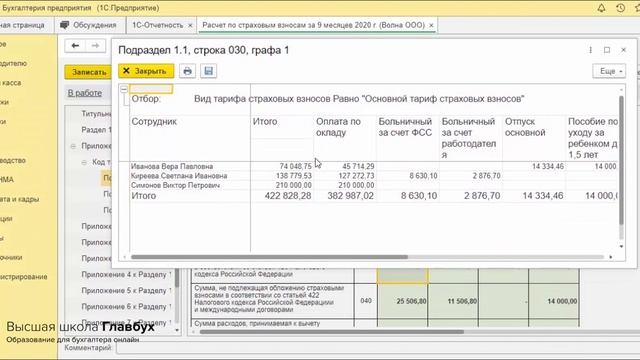Collapse the report group with minus icon
This screenshot has height=360, width=640.
click(x=124, y=89)
